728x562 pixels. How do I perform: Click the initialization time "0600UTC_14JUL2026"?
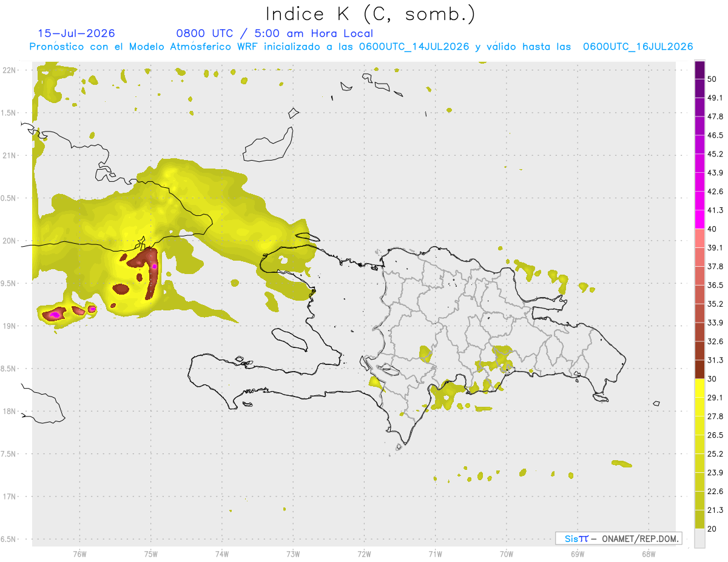(x=414, y=47)
